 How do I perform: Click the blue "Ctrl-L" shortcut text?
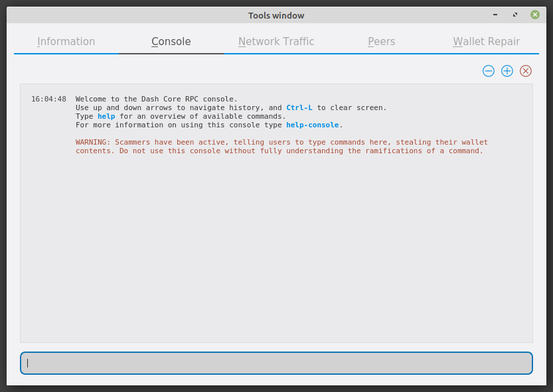pyautogui.click(x=299, y=107)
